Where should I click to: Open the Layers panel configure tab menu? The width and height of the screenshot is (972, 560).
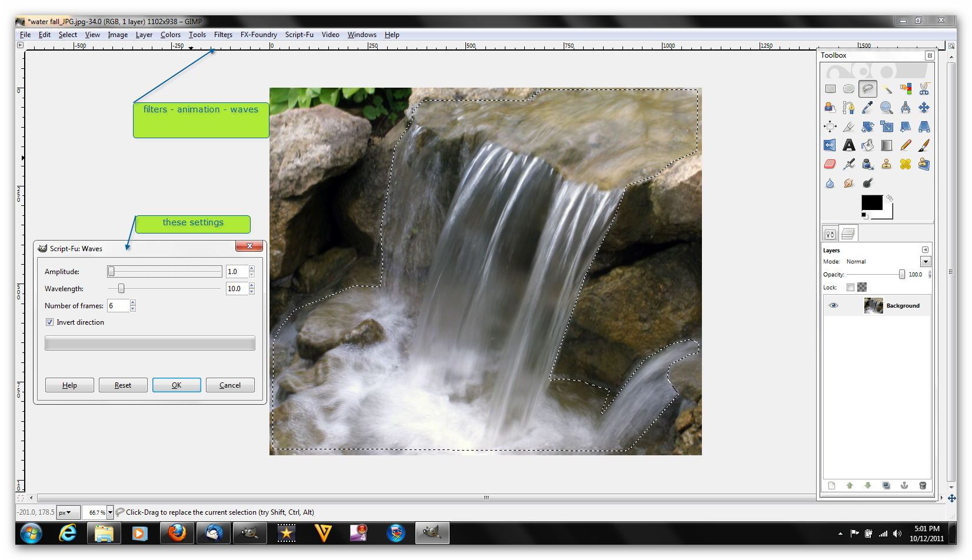pos(925,250)
